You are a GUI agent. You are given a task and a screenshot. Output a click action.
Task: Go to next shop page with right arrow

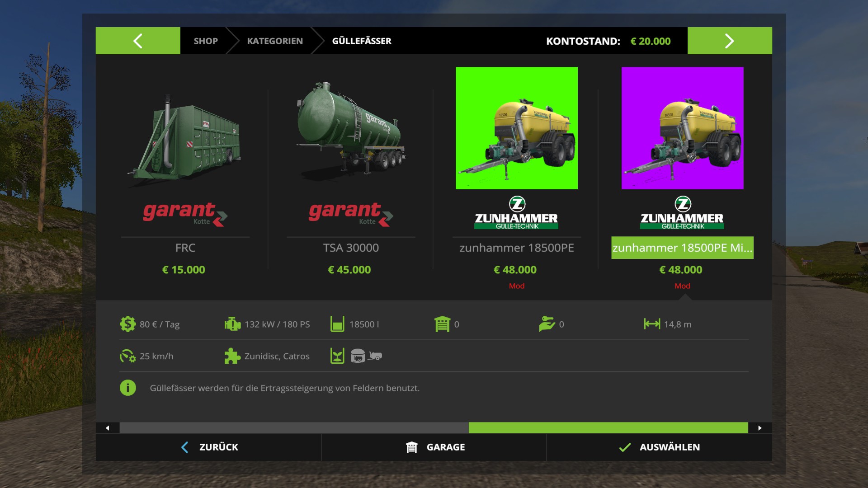[730, 41]
